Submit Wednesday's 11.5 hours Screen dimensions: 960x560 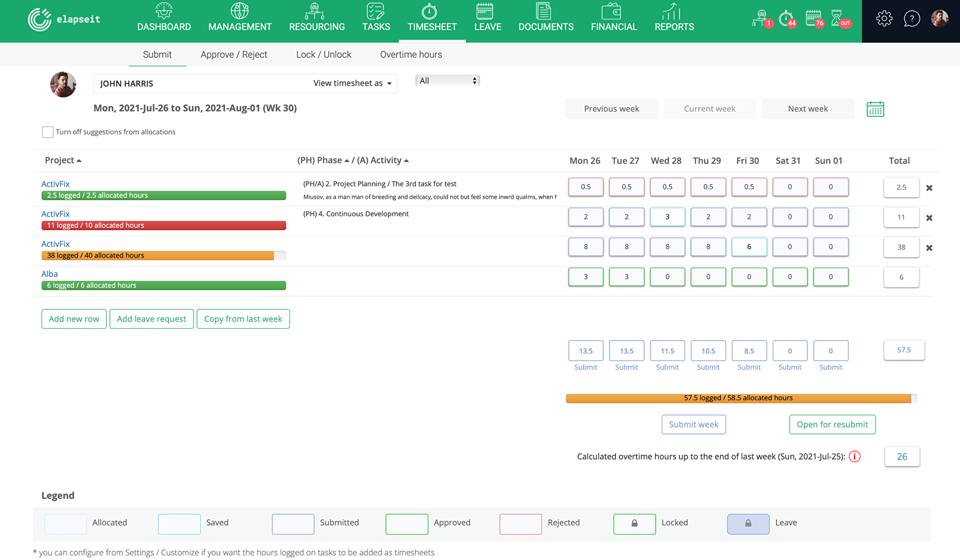tap(667, 367)
